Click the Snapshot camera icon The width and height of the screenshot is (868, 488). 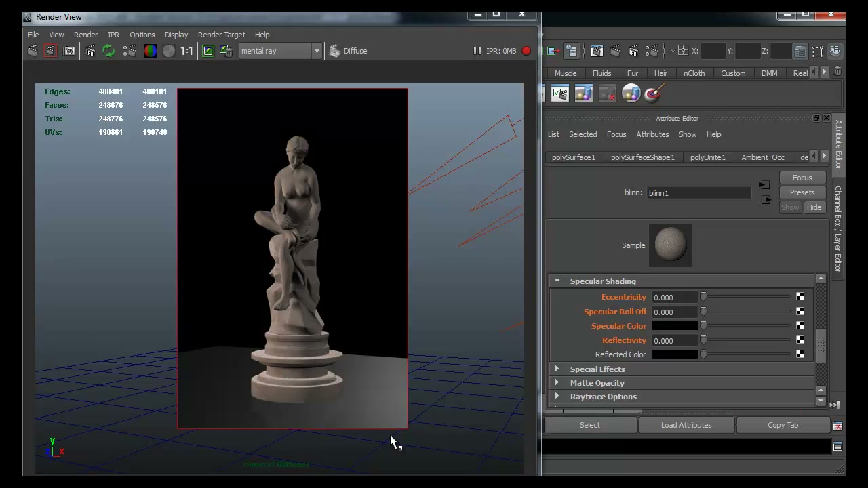point(69,51)
